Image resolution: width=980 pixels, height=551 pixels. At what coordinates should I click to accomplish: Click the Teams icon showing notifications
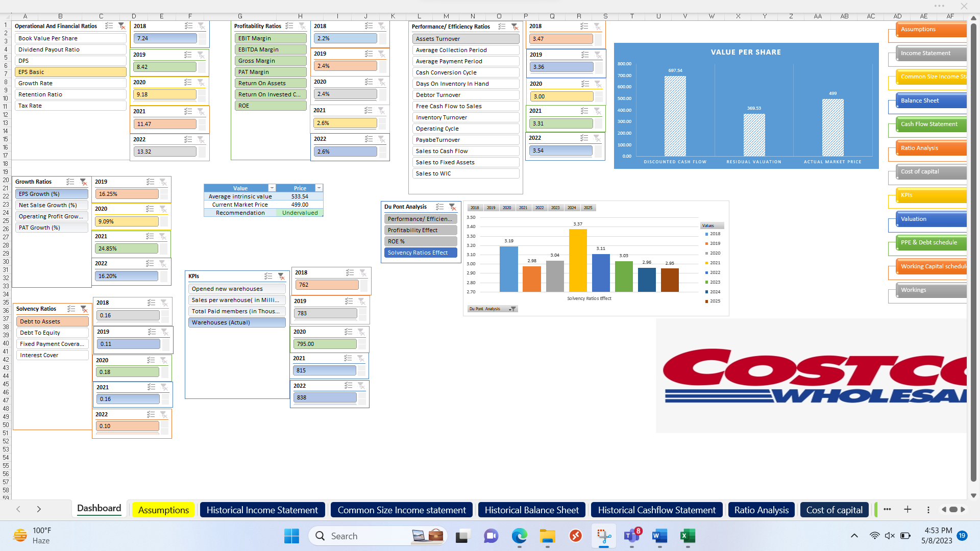coord(631,536)
